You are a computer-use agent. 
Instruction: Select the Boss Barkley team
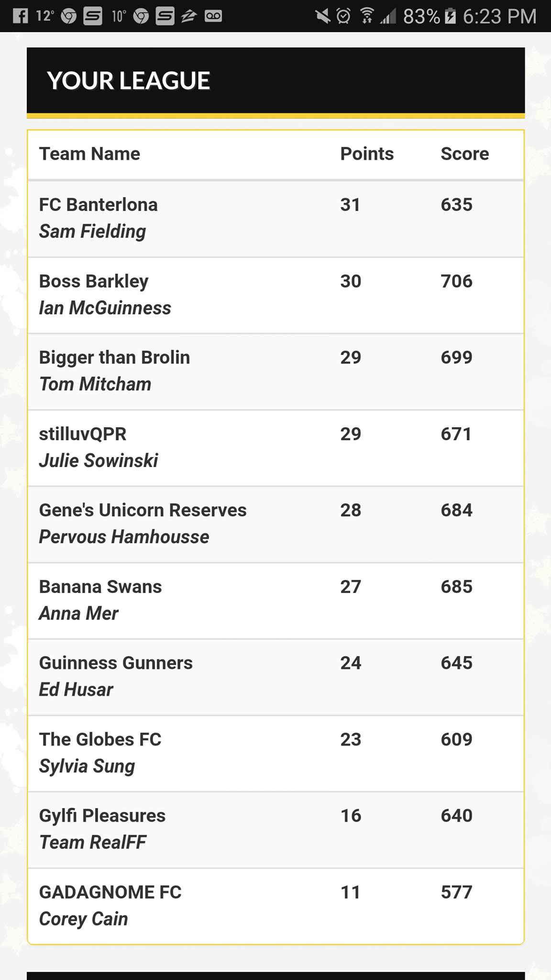coord(94,281)
